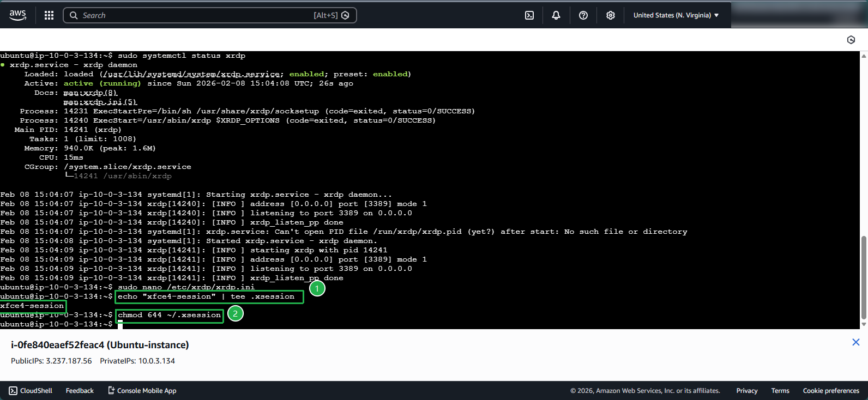Click the Terms footer link

[x=780, y=391]
